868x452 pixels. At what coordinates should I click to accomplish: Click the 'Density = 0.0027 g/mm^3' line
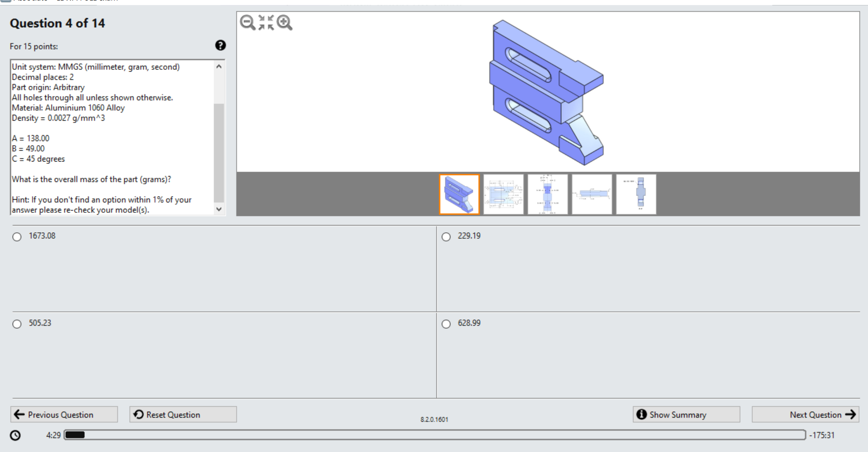coord(59,118)
